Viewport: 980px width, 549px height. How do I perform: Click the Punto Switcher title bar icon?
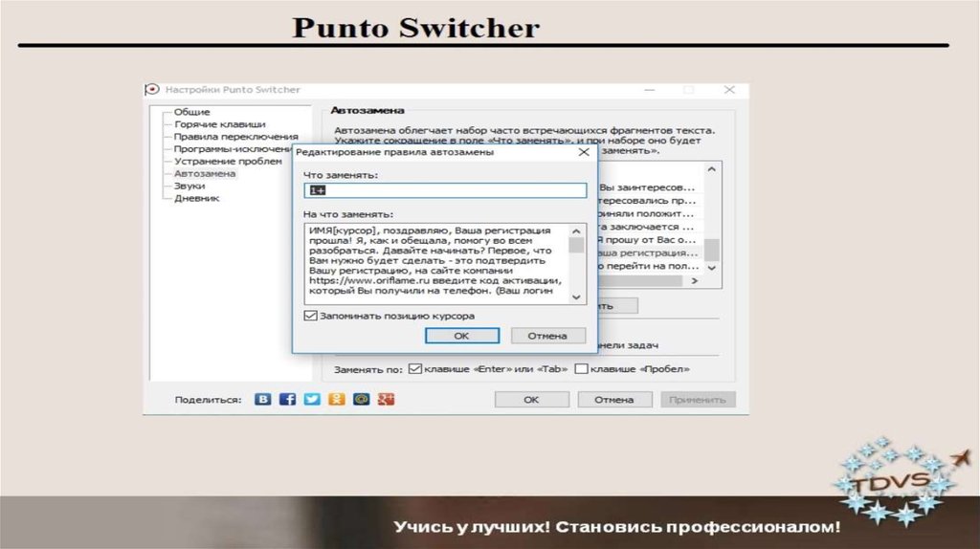pyautogui.click(x=152, y=90)
